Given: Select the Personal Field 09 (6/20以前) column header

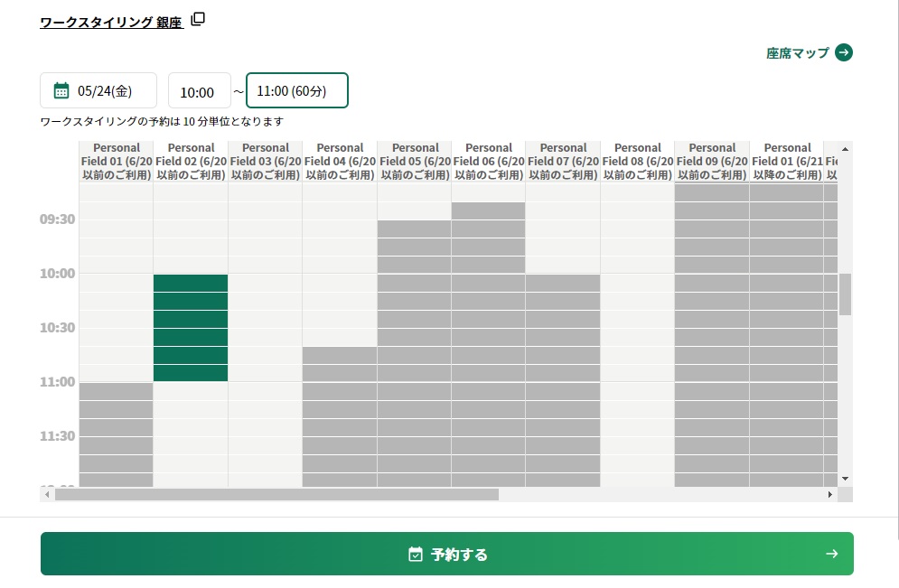Looking at the screenshot, I should point(712,162).
